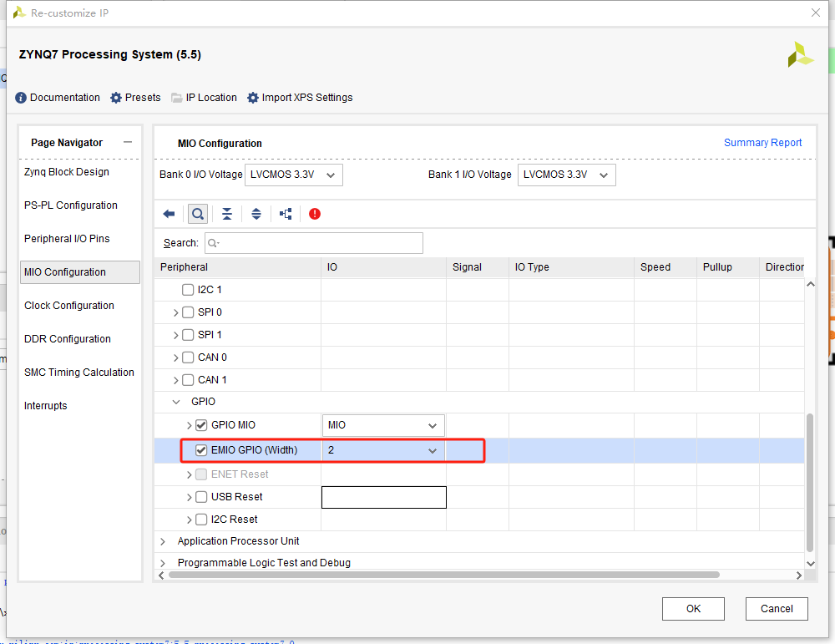
Task: Click the vertical scrollbar down arrow
Action: click(x=811, y=563)
